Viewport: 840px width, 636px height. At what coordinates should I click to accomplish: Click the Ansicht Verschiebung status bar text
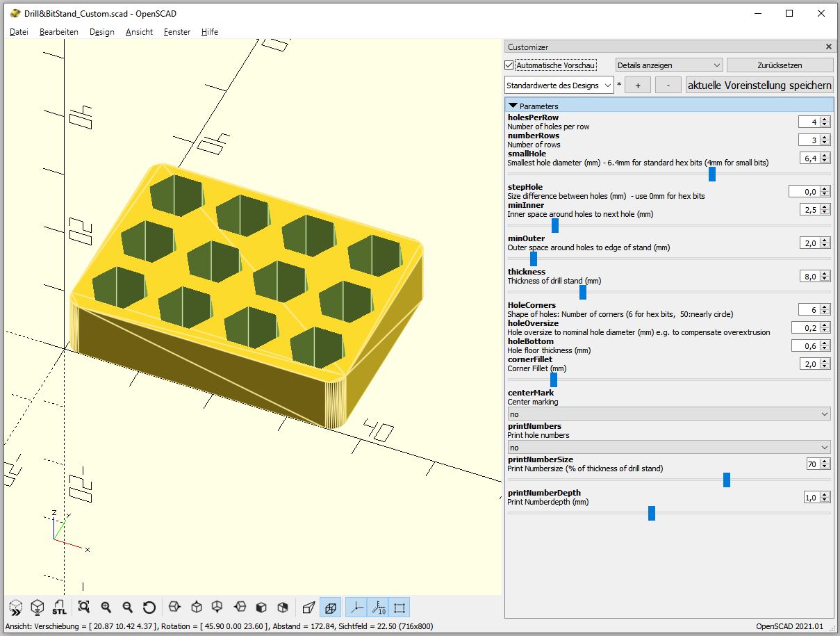pyautogui.click(x=218, y=626)
